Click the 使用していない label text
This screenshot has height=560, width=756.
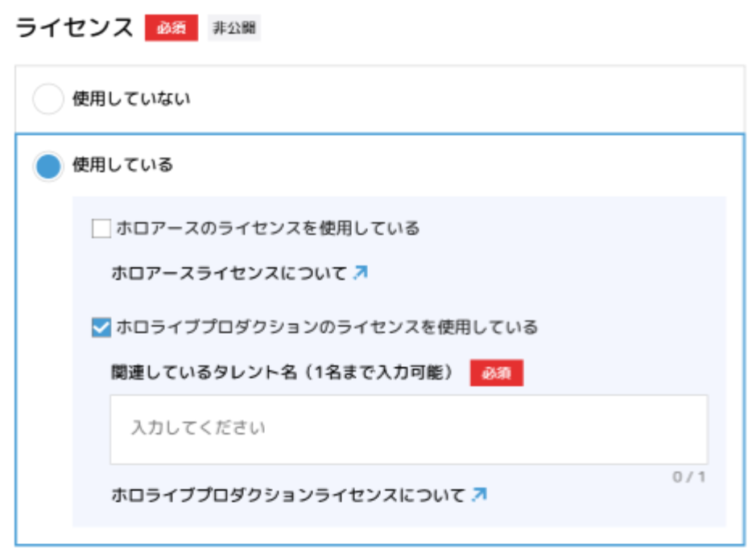[x=131, y=100]
